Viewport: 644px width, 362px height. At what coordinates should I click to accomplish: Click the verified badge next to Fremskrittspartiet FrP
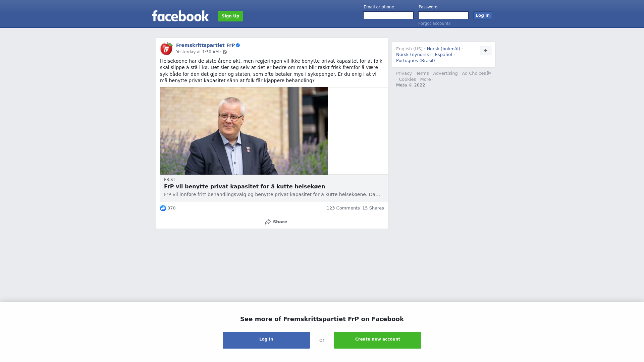(x=238, y=45)
